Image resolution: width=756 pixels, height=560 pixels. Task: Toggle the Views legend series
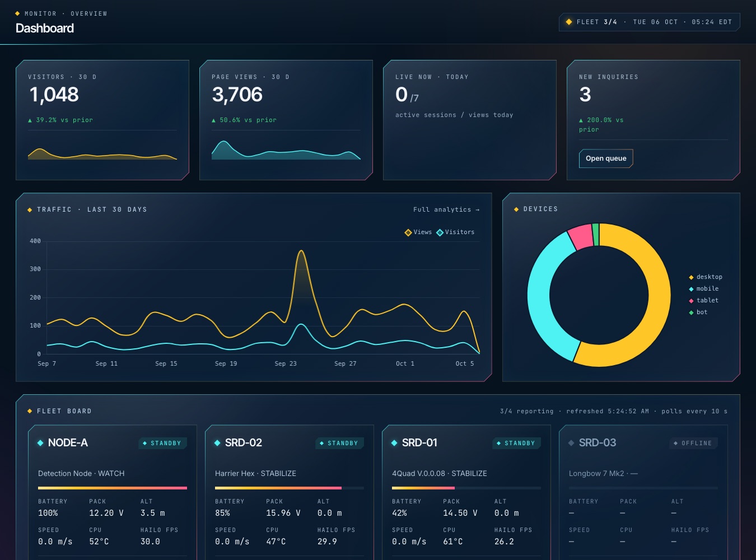pos(418,232)
